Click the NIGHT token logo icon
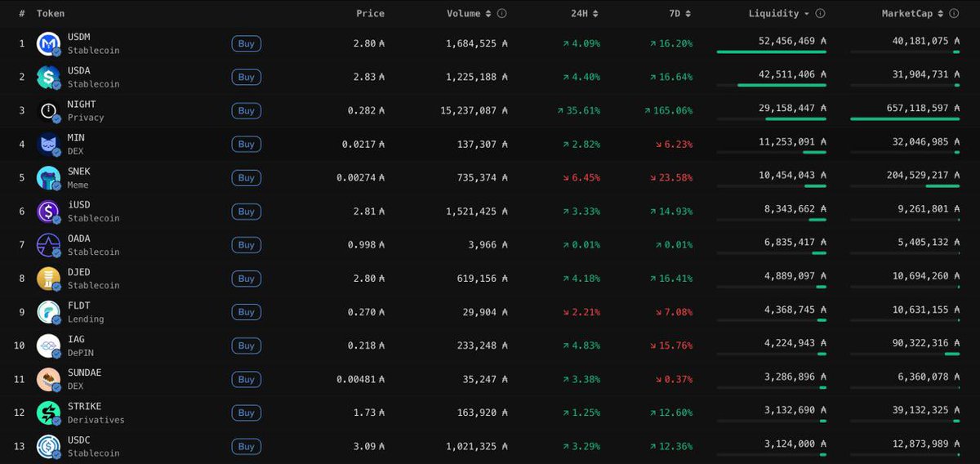 coord(48,110)
